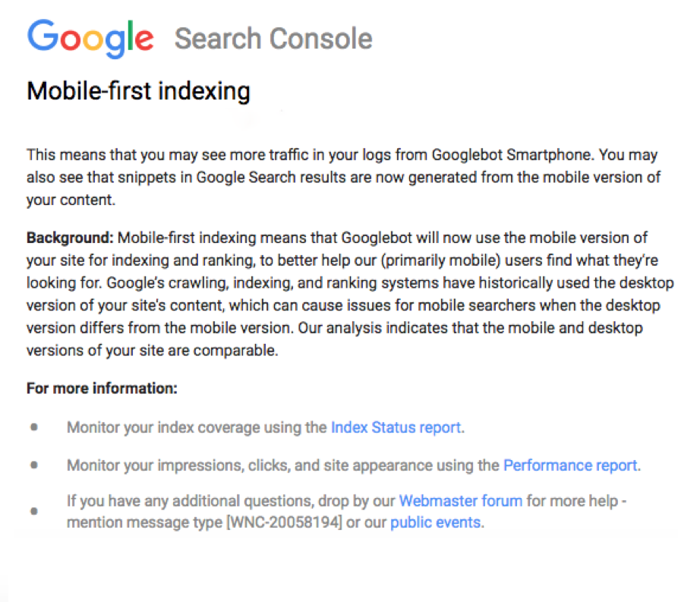This screenshot has width=700, height=602.
Task: Open the public events link
Action: click(x=435, y=522)
